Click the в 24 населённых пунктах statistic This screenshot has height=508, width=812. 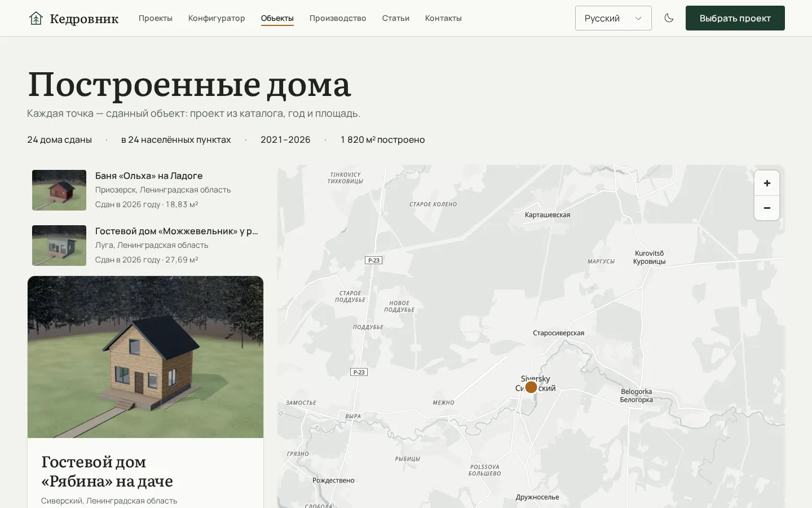tap(176, 139)
